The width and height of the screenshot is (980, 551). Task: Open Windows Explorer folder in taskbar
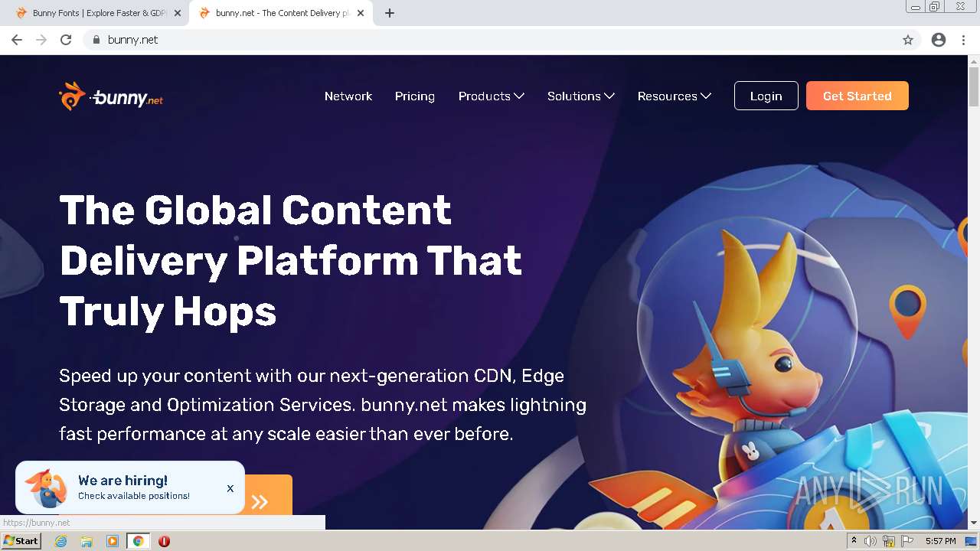(87, 541)
